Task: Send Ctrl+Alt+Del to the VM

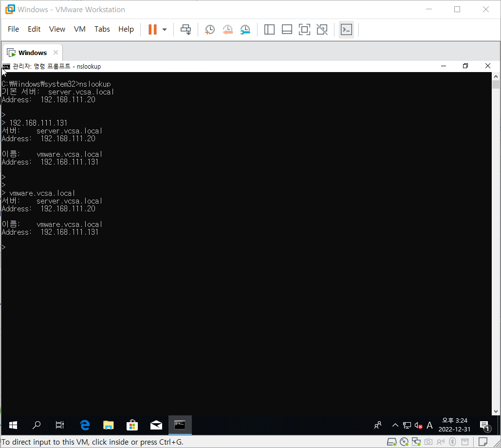Action: click(186, 29)
